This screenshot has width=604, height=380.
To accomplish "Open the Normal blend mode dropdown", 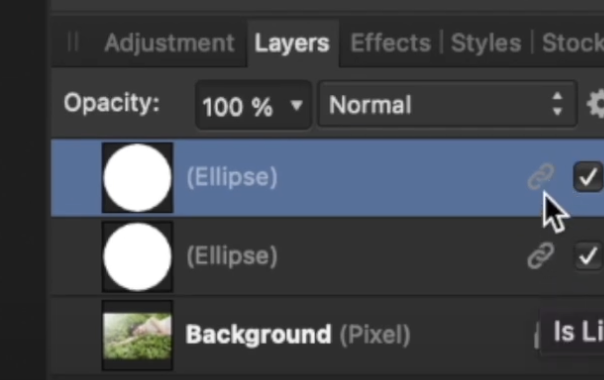I will click(x=447, y=104).
